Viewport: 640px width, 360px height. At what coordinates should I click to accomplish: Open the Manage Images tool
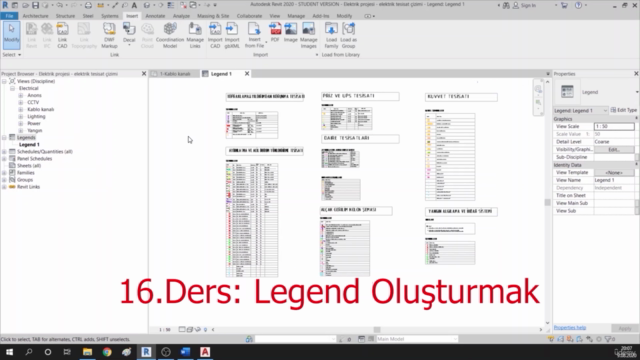click(309, 35)
